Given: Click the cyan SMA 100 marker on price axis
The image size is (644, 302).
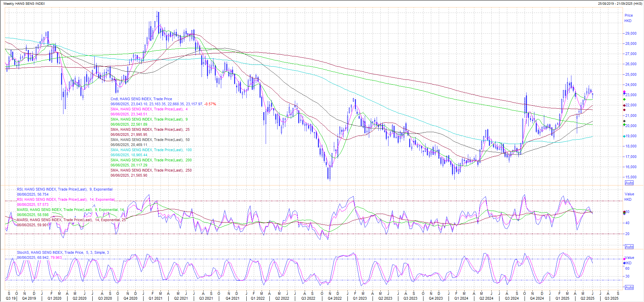Looking at the screenshot, I should click(624, 136).
